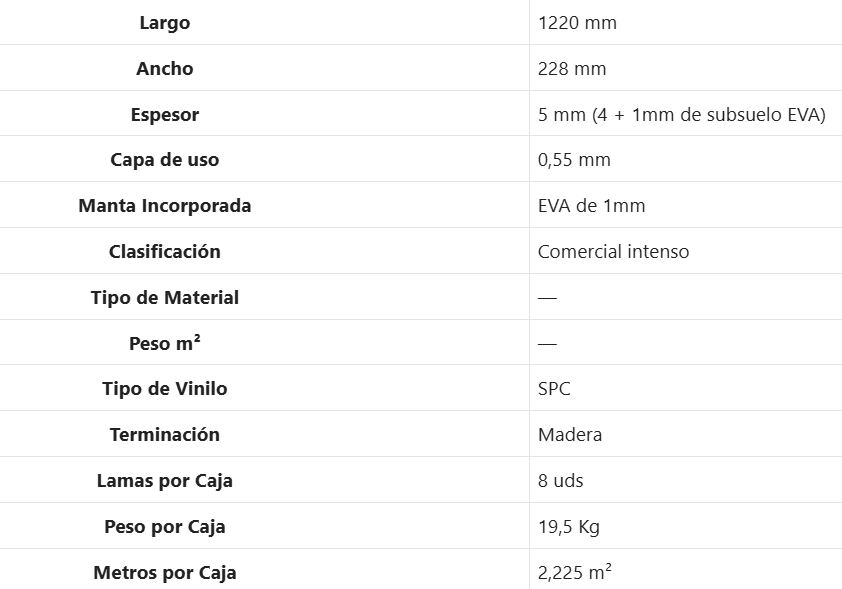The width and height of the screenshot is (842, 589).
Task: Click the "Tipo de Material" label
Action: (164, 298)
